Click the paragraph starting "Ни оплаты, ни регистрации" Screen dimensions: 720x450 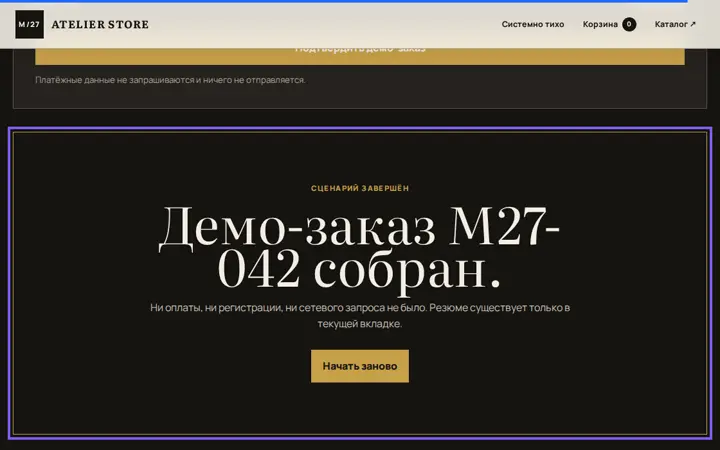(x=360, y=315)
